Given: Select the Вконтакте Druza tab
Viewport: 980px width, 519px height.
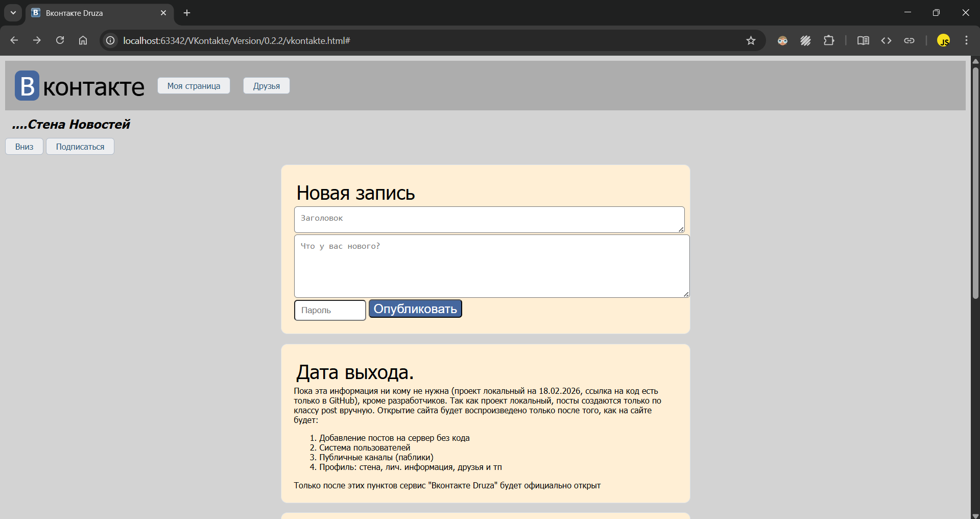Looking at the screenshot, I should coord(100,13).
